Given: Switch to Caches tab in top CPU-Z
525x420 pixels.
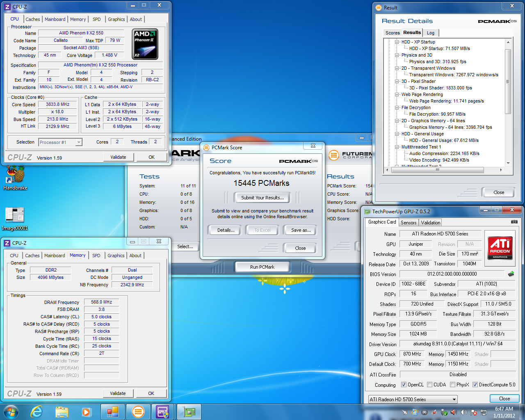Looking at the screenshot, I should pos(33,19).
